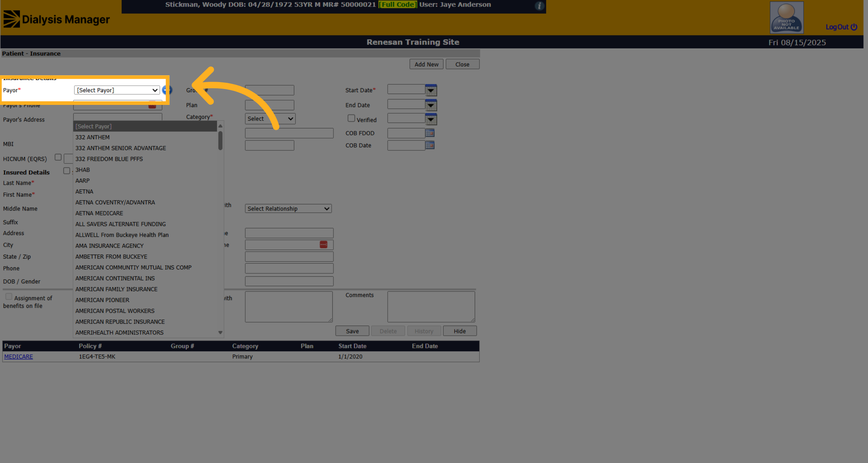Select 3HAB from payor list
Viewport: 868px width, 463px height.
(145, 170)
